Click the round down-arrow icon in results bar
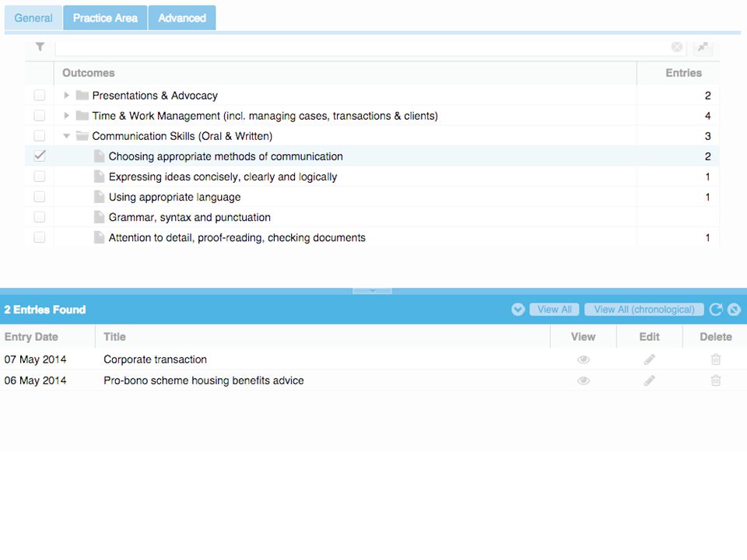The height and width of the screenshot is (560, 747). [x=518, y=310]
